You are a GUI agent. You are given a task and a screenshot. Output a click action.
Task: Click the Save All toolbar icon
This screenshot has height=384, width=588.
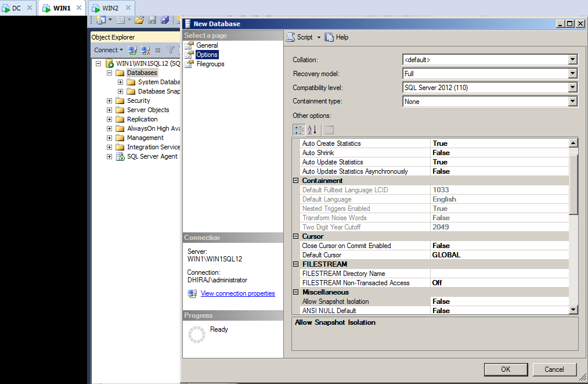pos(164,20)
